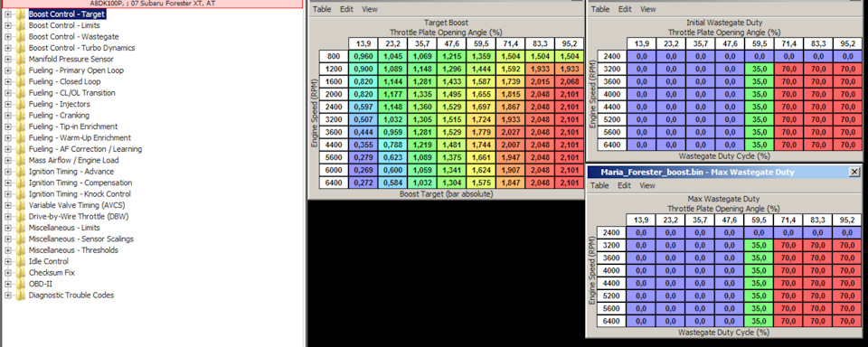The width and height of the screenshot is (868, 347).
Task: Expand the Variable Valve Timing (AVCS) node
Action: [x=8, y=205]
